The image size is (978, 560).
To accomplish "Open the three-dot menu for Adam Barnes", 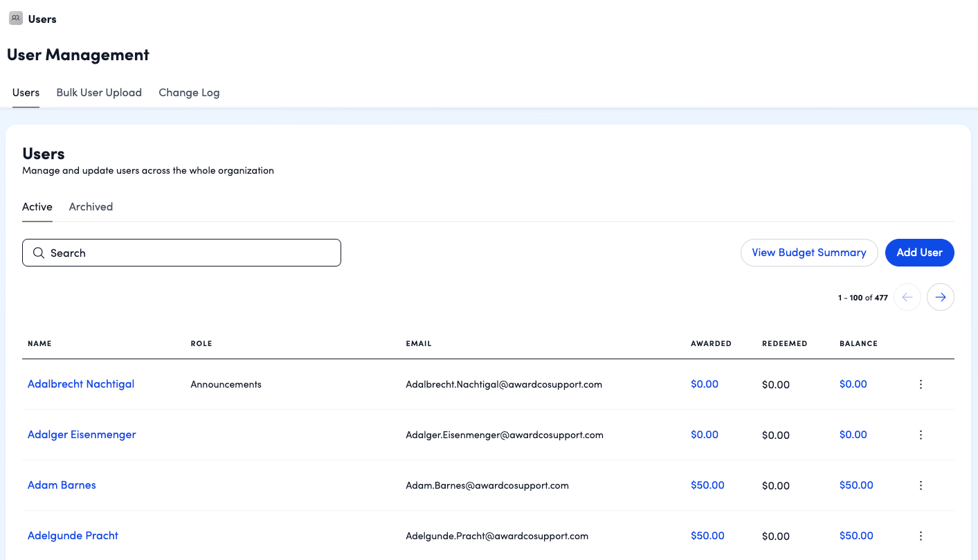I will pos(921,486).
